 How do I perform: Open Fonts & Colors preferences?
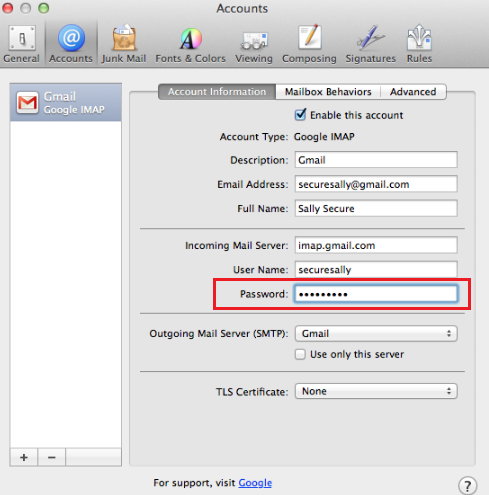(x=190, y=44)
